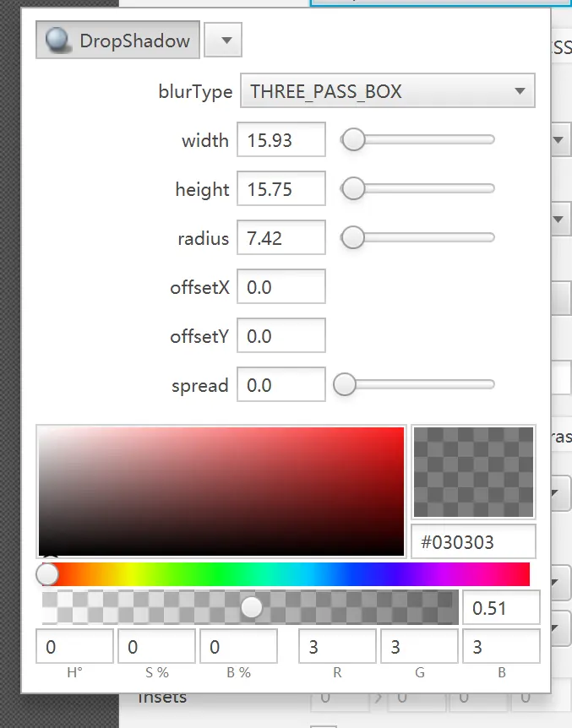The height and width of the screenshot is (728, 572).
Task: Click the opacity value field 0.51
Action: pyautogui.click(x=501, y=608)
